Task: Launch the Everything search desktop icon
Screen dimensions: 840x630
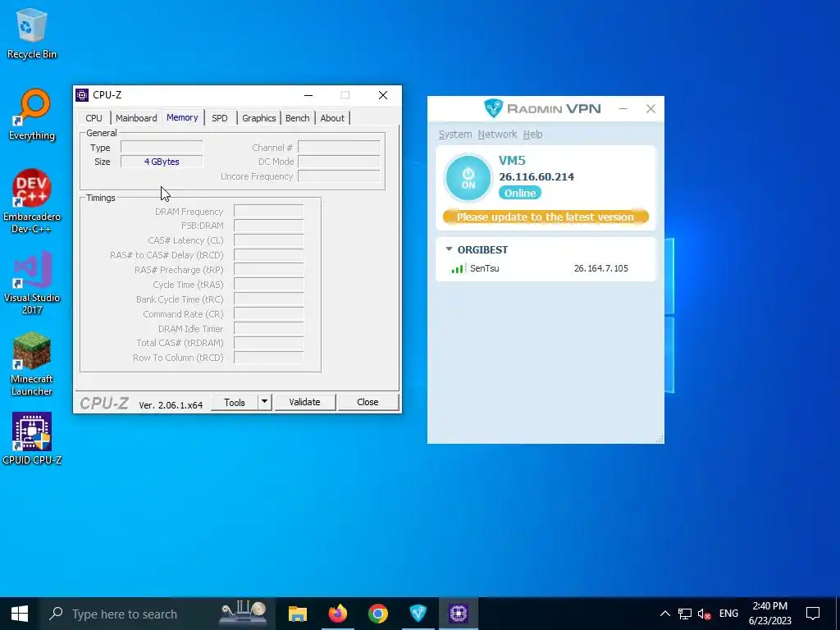Action: [x=32, y=115]
